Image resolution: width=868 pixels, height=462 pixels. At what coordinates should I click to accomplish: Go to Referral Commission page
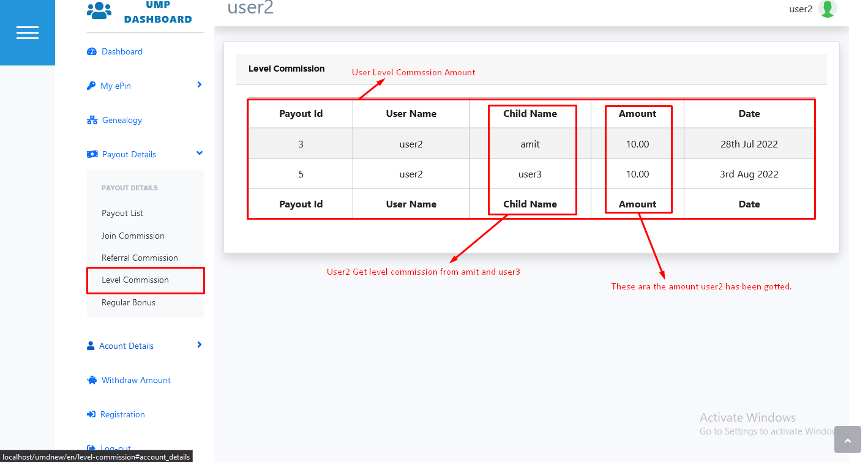point(140,258)
